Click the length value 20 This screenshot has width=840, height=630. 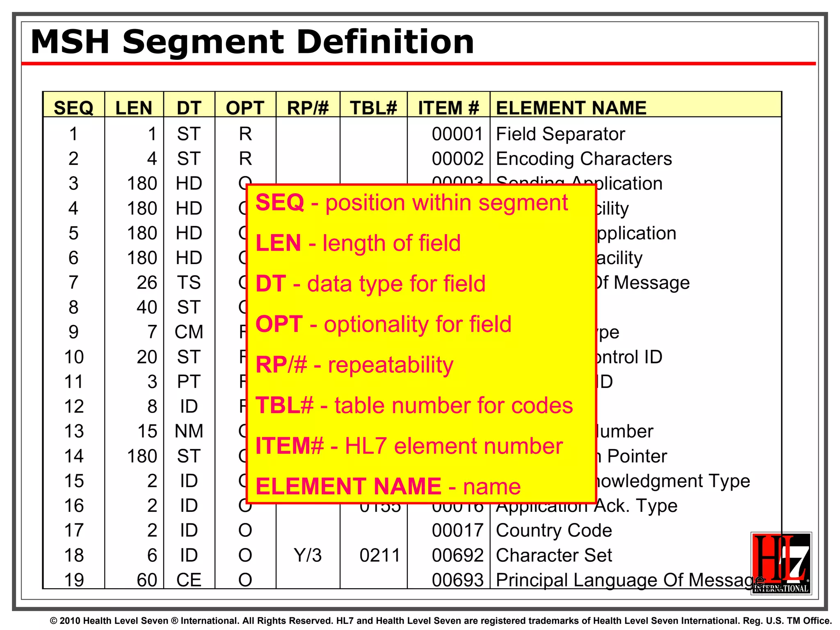[x=147, y=357]
